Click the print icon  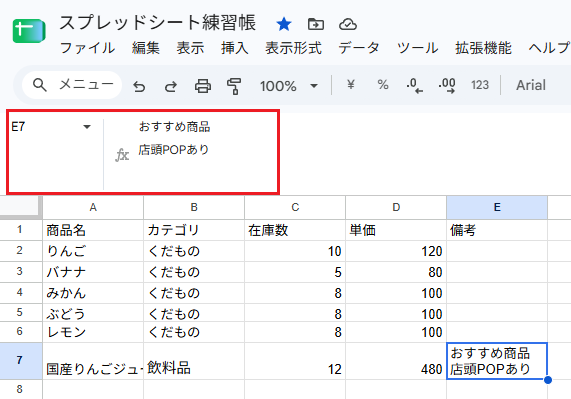202,86
